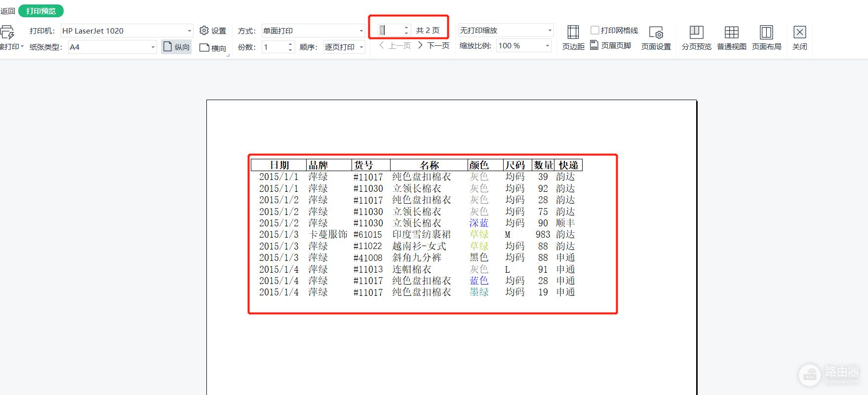
Task: Open printer HP LaserJet 1020 dropdown
Action: pos(189,31)
